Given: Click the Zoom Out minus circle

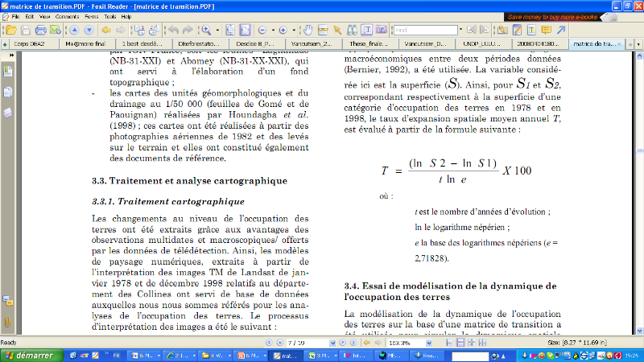Looking at the screenshot, I should (x=262, y=30).
